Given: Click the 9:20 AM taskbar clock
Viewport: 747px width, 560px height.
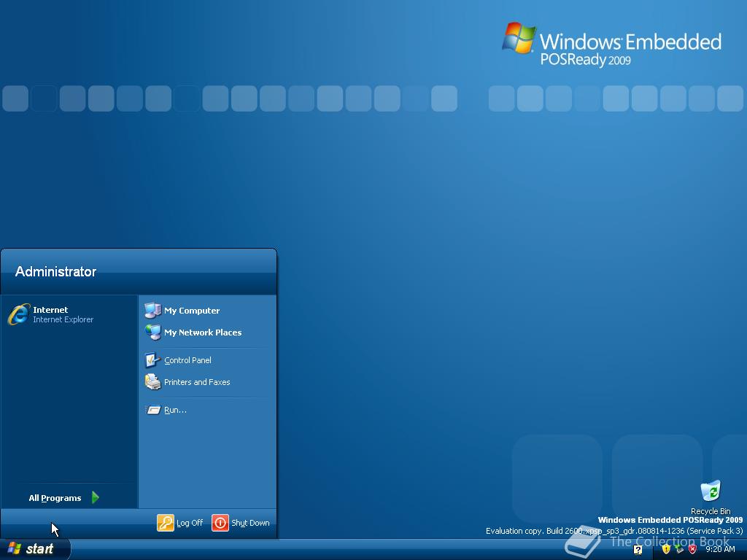Looking at the screenshot, I should click(x=720, y=549).
